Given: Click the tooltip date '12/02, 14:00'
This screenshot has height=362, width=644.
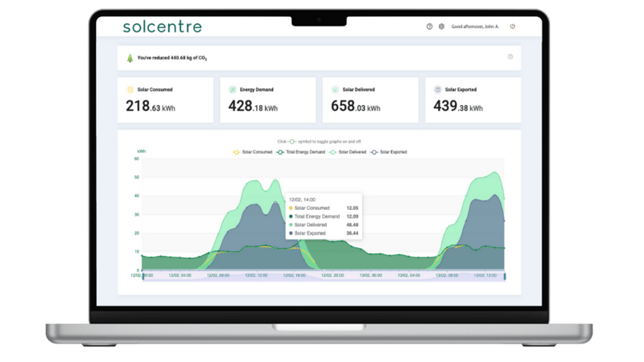Looking at the screenshot, I should [303, 200].
